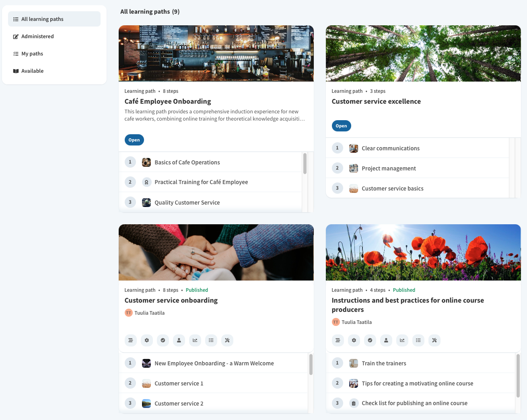Click the person icon under Customer service onboarding
The image size is (527, 420).
click(x=179, y=340)
